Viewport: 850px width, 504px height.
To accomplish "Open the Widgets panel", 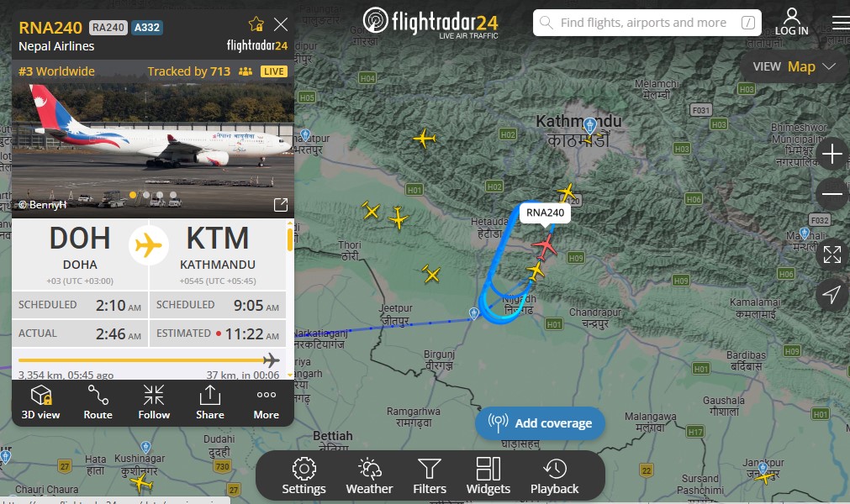I will 488,475.
